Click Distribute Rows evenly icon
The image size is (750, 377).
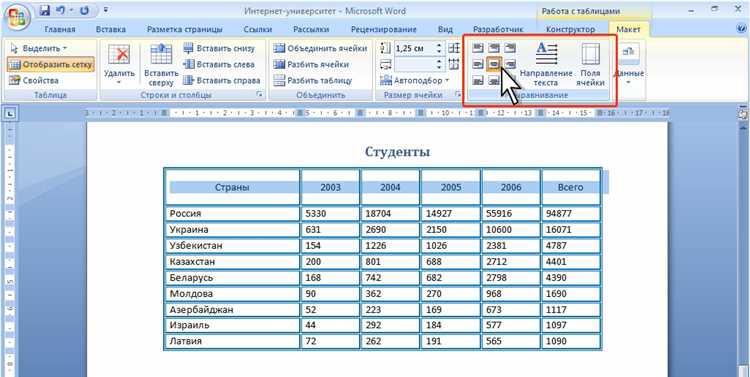tap(453, 48)
